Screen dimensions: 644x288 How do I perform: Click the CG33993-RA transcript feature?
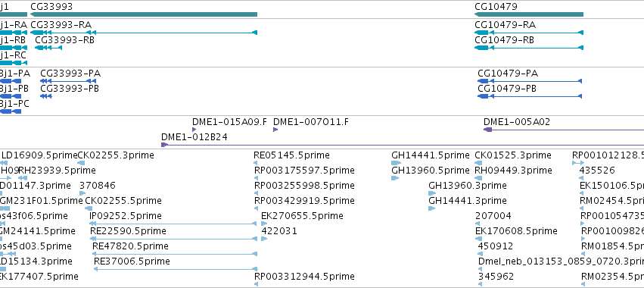[144, 33]
